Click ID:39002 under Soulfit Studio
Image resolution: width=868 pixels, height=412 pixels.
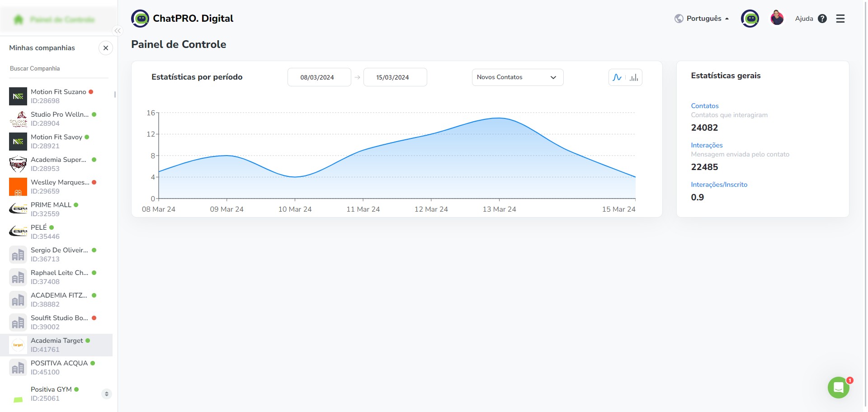(45, 327)
